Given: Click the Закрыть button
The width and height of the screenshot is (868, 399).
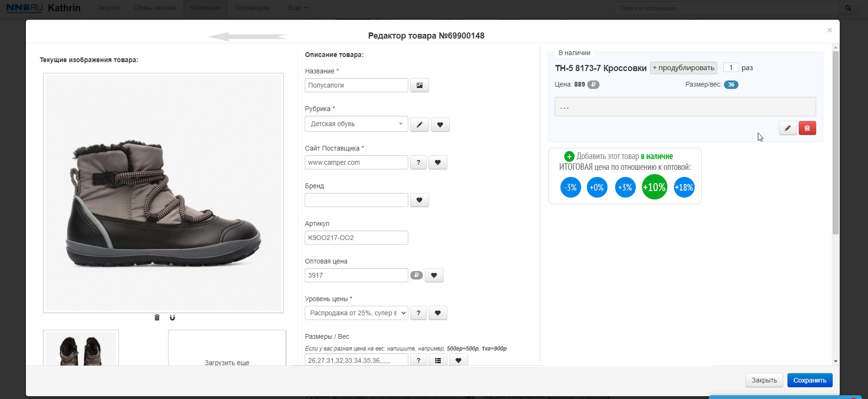Looking at the screenshot, I should (764, 380).
